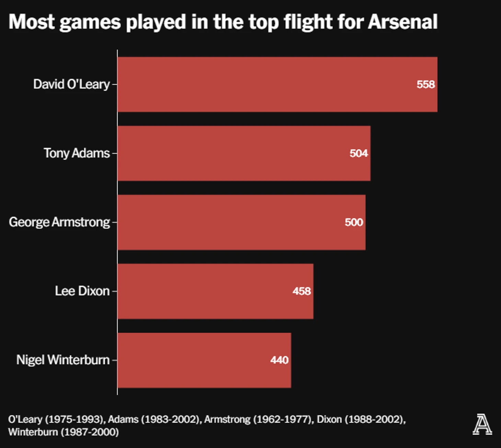Image resolution: width=501 pixels, height=448 pixels.
Task: Click The Athletic logo icon
Action: 482,424
